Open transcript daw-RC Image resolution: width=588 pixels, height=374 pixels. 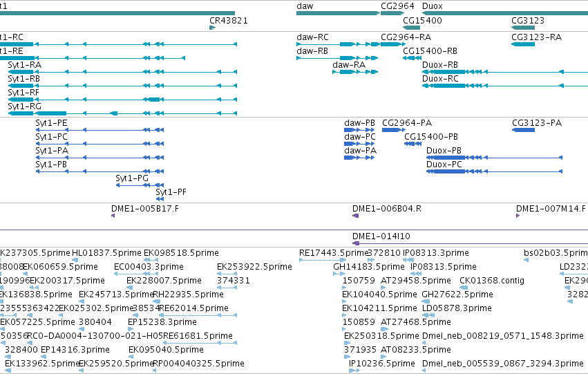312,37
